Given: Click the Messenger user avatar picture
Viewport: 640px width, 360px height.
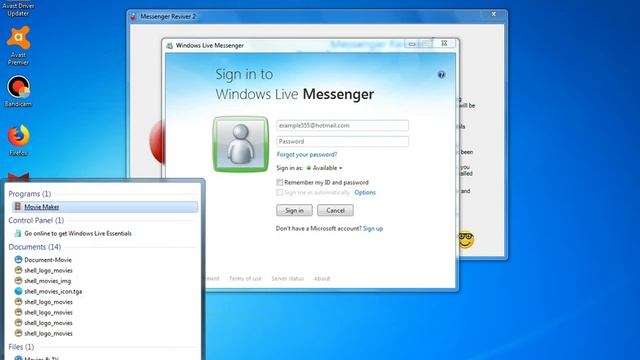Looking at the screenshot, I should (x=241, y=144).
